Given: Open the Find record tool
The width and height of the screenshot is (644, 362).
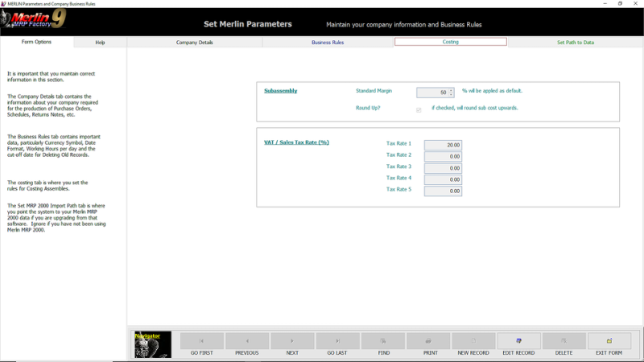Looking at the screenshot, I should tap(383, 341).
